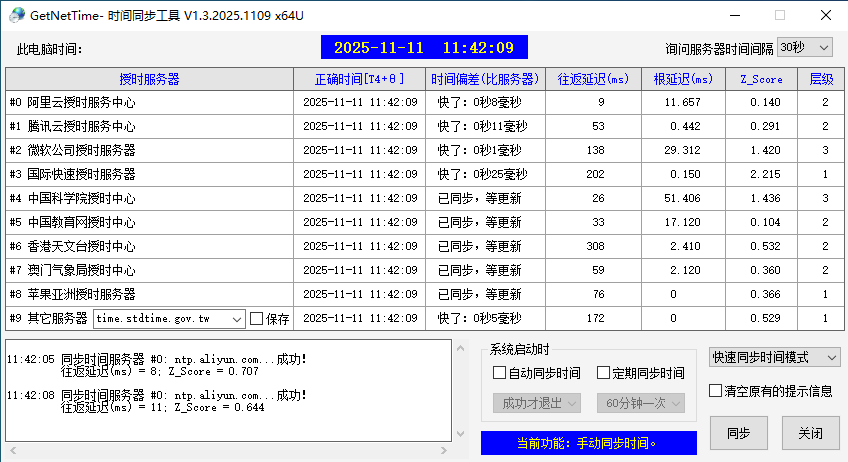Viewport: 848px width, 462px height.
Task: Click the GetNetTime app icon in title bar
Action: tap(17, 15)
